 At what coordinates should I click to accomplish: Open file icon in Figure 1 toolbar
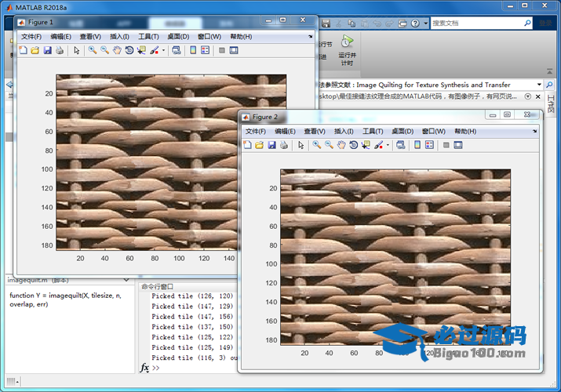click(35, 50)
